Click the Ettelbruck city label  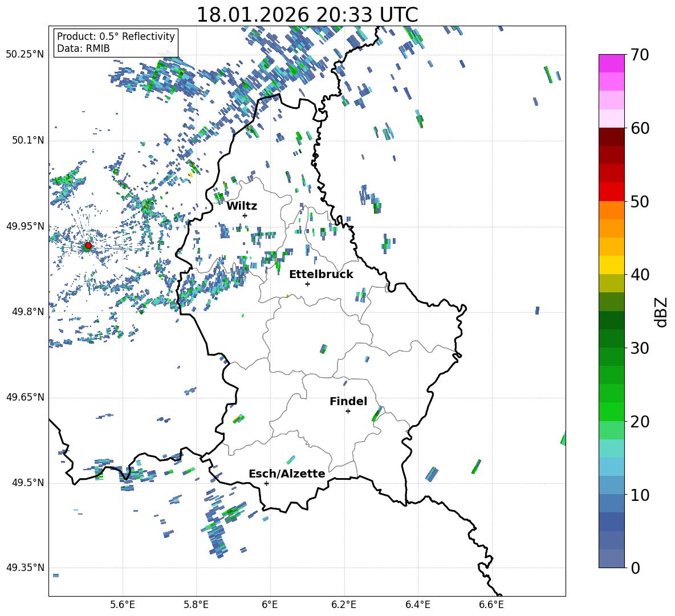[x=321, y=275]
